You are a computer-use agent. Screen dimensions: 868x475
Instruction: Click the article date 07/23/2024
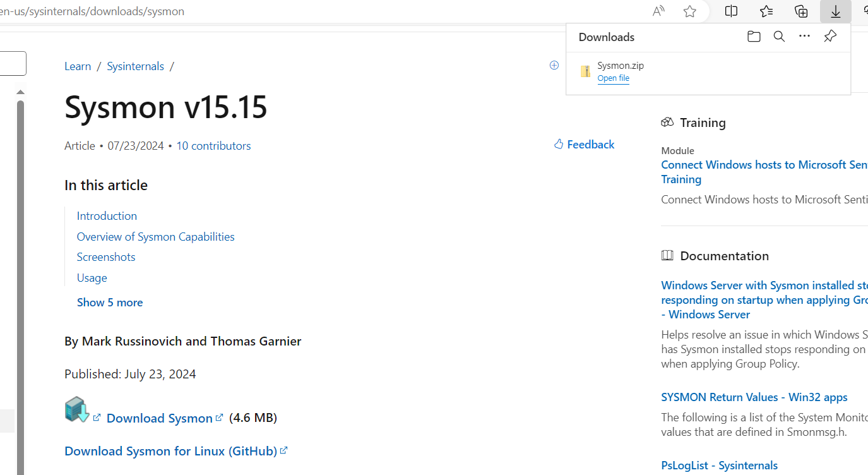click(x=136, y=145)
